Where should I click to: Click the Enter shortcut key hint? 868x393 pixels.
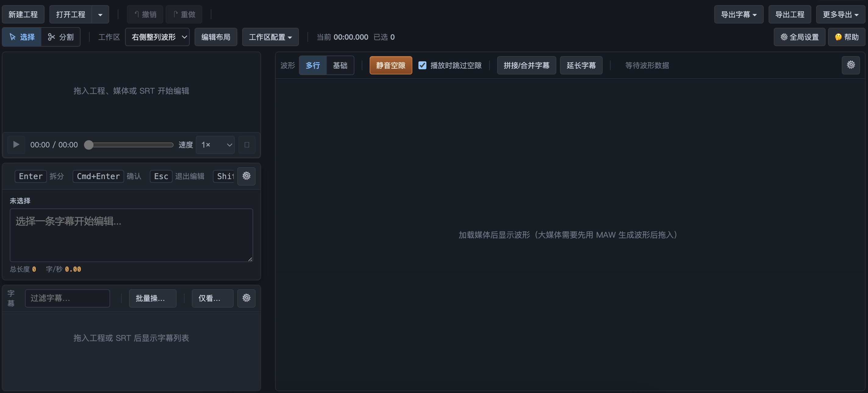31,176
